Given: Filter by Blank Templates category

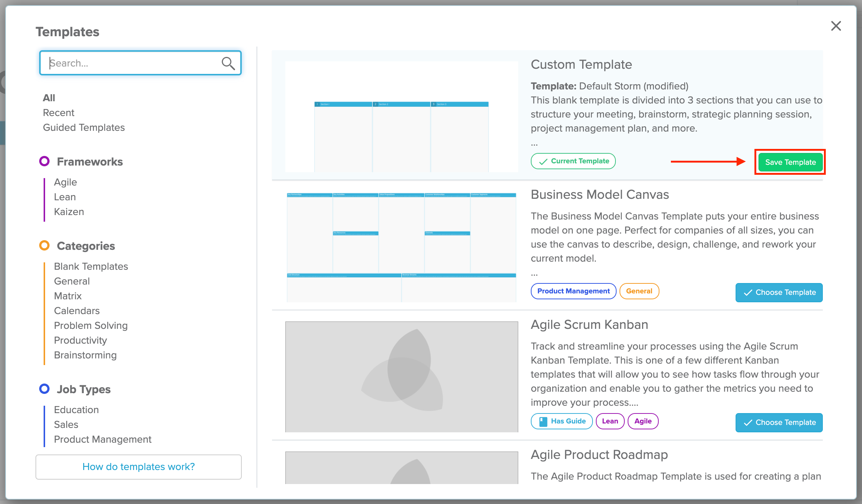Looking at the screenshot, I should pos(91,266).
